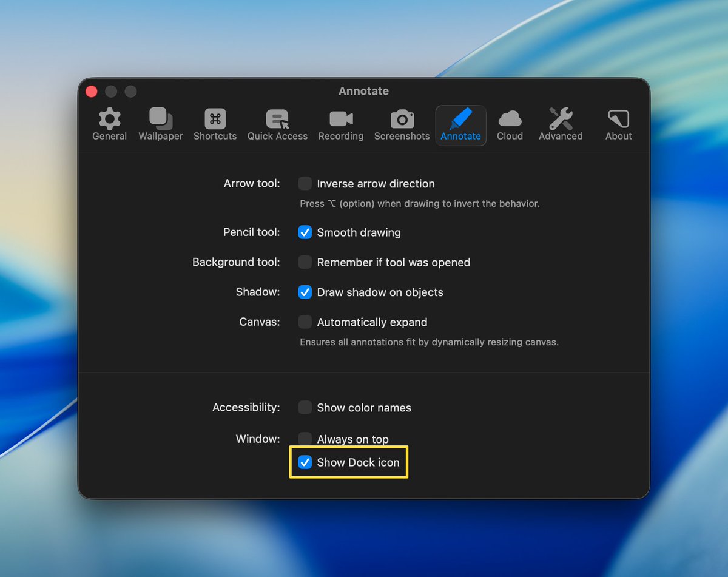Screen dimensions: 728x577
Task: Click the Background tool: label
Action: [236, 262]
